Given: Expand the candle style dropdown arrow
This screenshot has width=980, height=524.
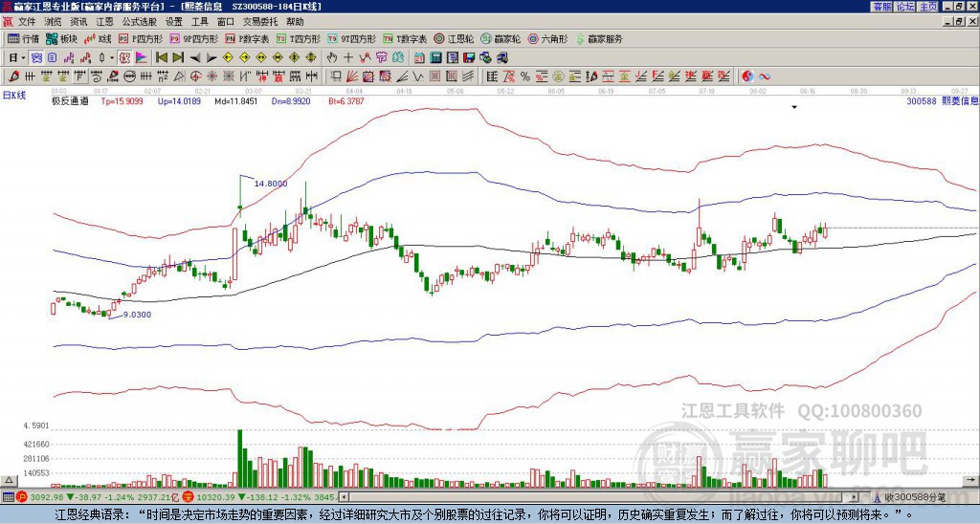Looking at the screenshot, I should 112,57.
